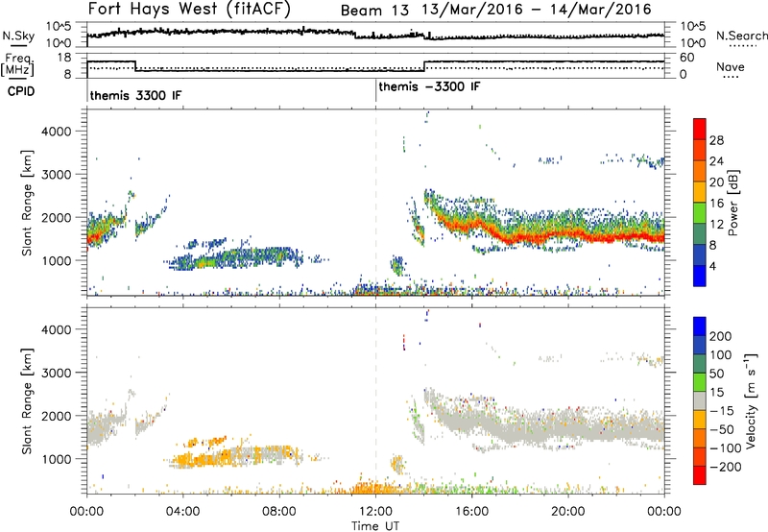Click the 'themis 3300 IF' CPID text
Screen dimensions: 768x532
tap(135, 95)
